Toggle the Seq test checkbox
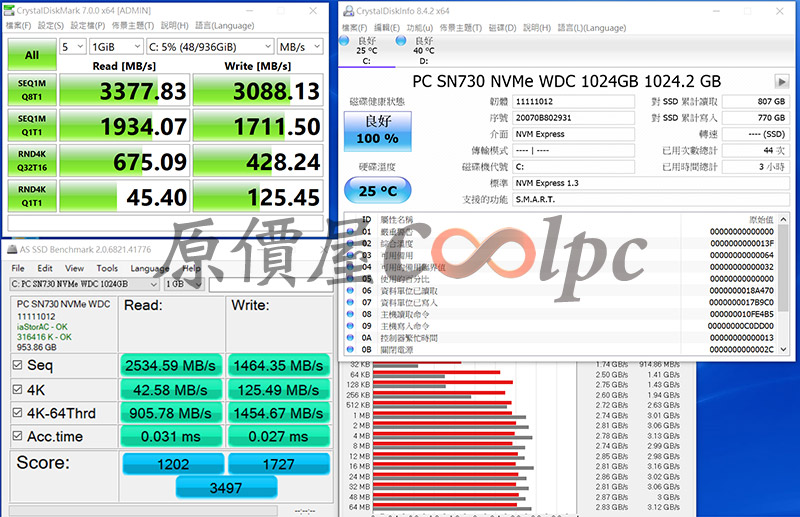This screenshot has width=800, height=517. pyautogui.click(x=17, y=365)
